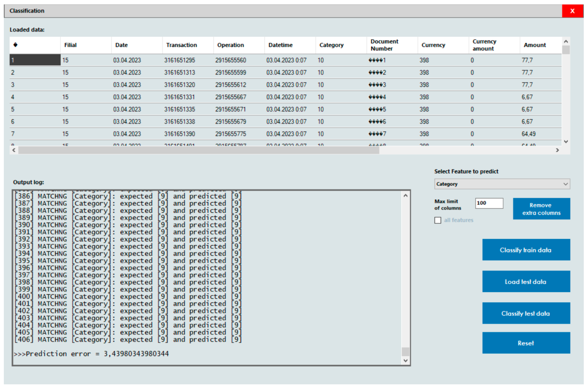
Task: Enable the all features checkbox
Action: [x=438, y=220]
